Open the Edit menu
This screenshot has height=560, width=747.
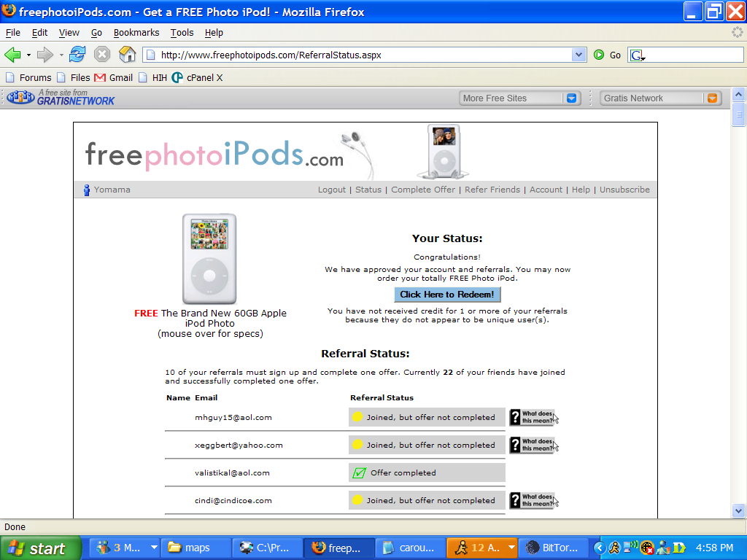tap(39, 32)
